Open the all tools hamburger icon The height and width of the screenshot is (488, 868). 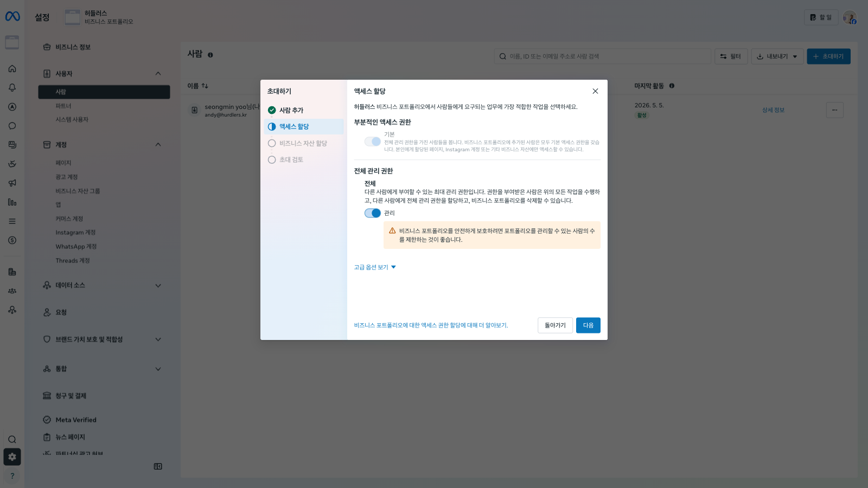click(x=12, y=221)
